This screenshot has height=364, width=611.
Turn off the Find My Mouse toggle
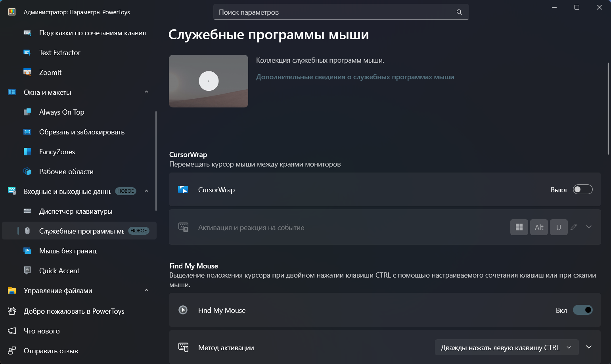point(582,310)
